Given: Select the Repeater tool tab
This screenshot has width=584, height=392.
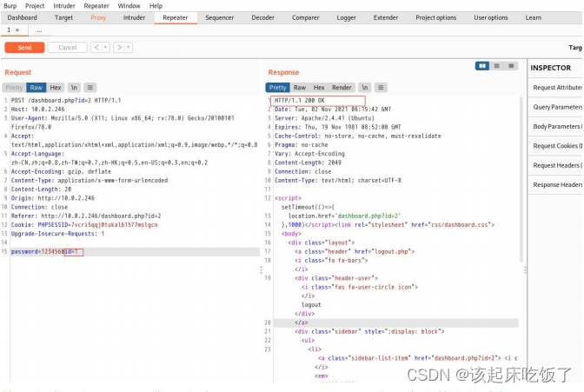Looking at the screenshot, I should pos(176,17).
